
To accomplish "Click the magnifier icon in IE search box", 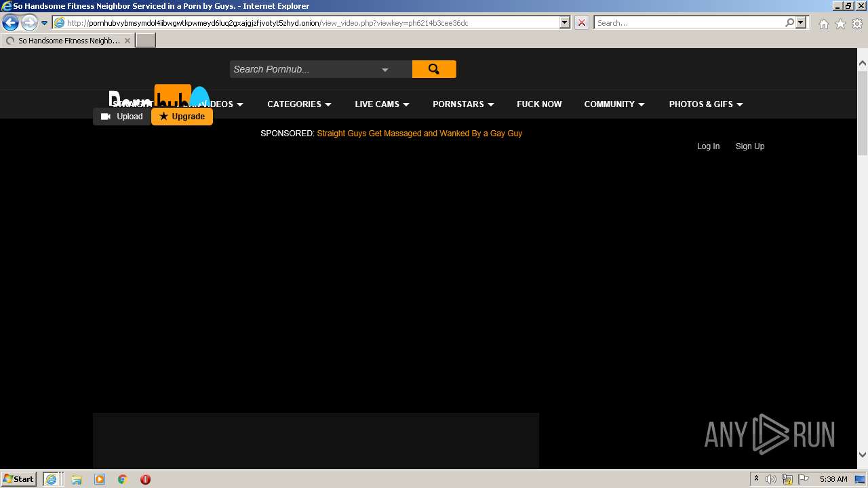I will point(789,23).
